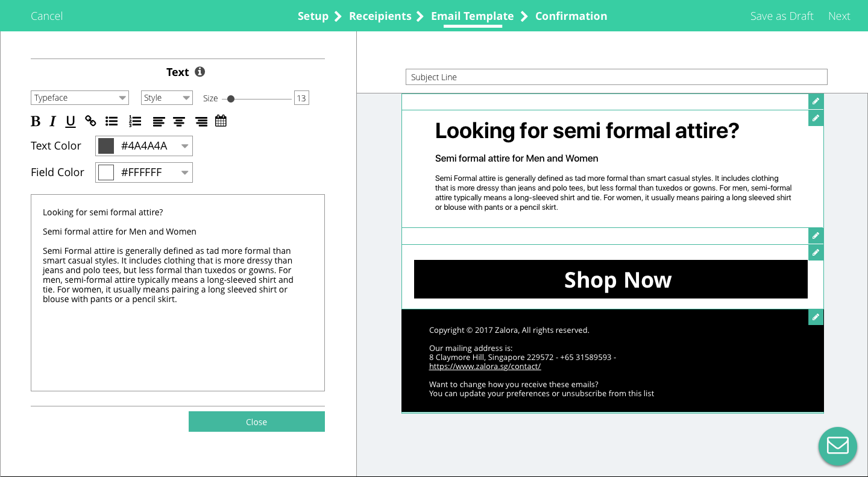Click the Close button
Image resolution: width=868 pixels, height=477 pixels.
[x=257, y=422]
